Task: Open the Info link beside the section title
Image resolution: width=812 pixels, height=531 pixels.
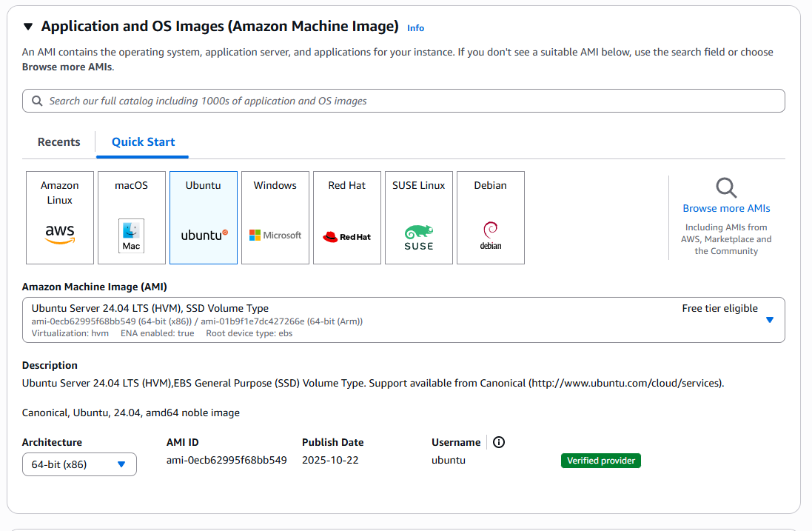Action: (415, 28)
